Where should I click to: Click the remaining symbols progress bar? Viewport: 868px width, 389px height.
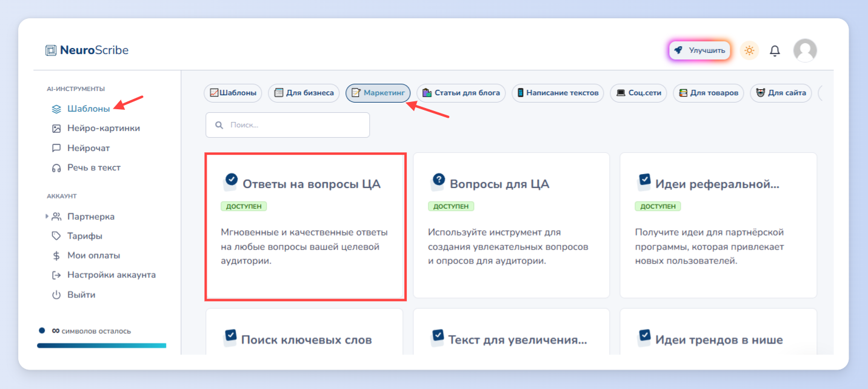coord(101,345)
